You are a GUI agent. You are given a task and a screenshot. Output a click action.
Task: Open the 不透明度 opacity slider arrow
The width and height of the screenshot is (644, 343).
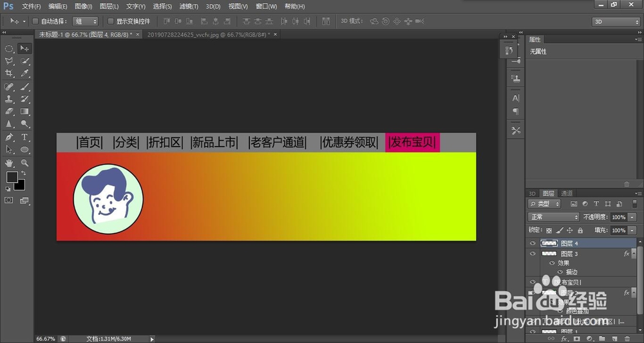[632, 217]
